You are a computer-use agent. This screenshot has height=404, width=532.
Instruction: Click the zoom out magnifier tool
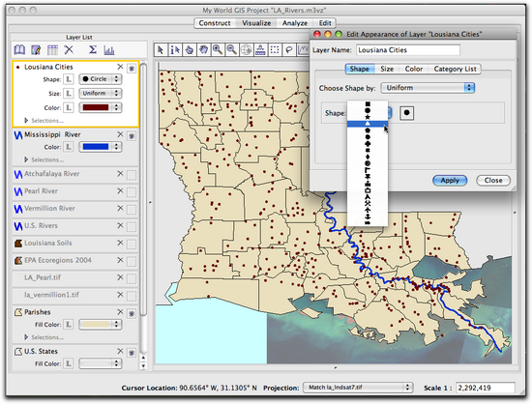(x=232, y=50)
